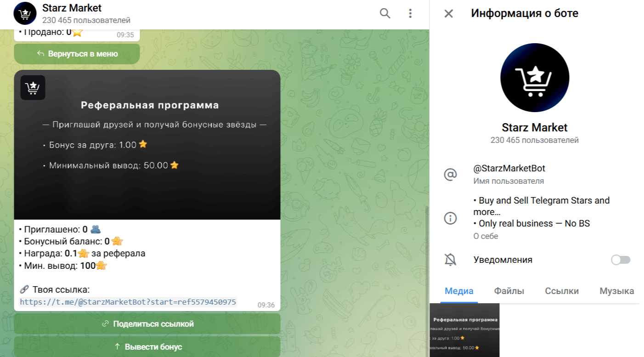Click Starz Market avatar in chat header
Image resolution: width=644 pixels, height=357 pixels.
25,13
